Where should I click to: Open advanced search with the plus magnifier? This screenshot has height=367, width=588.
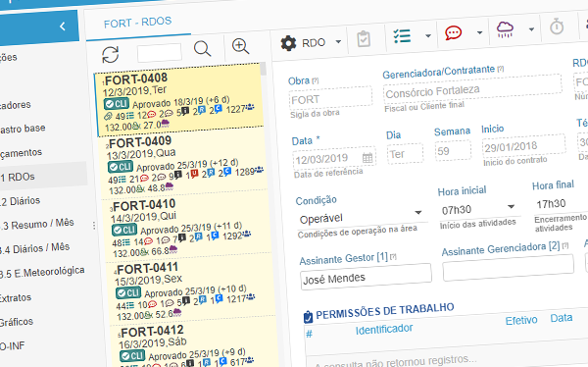pyautogui.click(x=240, y=46)
